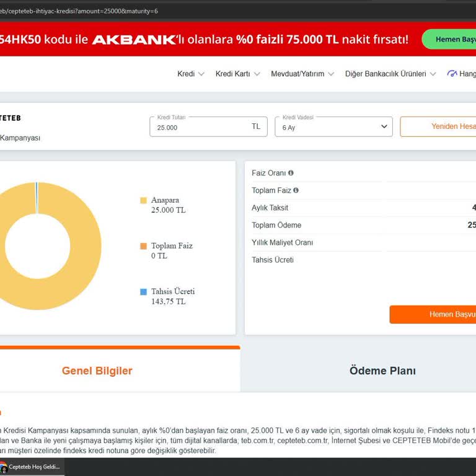The image size is (476, 476).
Task: Click the 0 TL Toplam Faiz value
Action: [159, 255]
